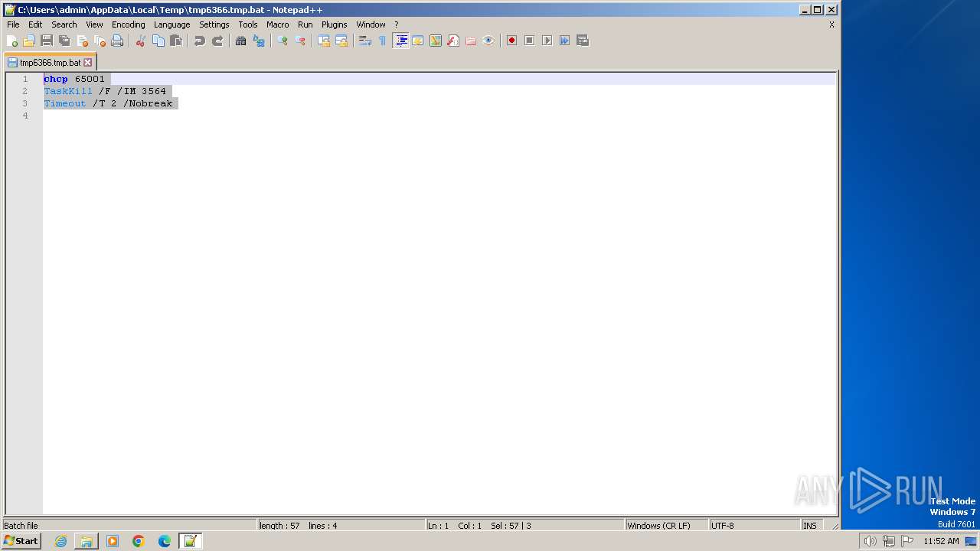Open the File menu
This screenshot has height=551, width=980.
(13, 24)
